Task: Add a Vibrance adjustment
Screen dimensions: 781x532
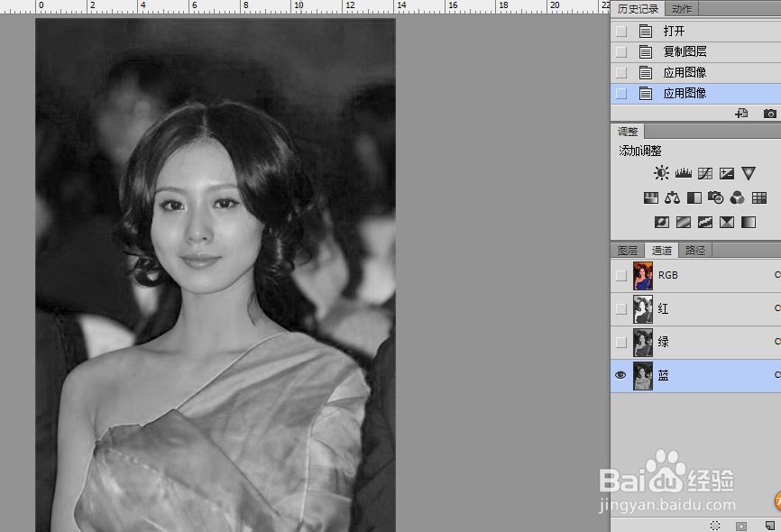Action: [x=749, y=173]
